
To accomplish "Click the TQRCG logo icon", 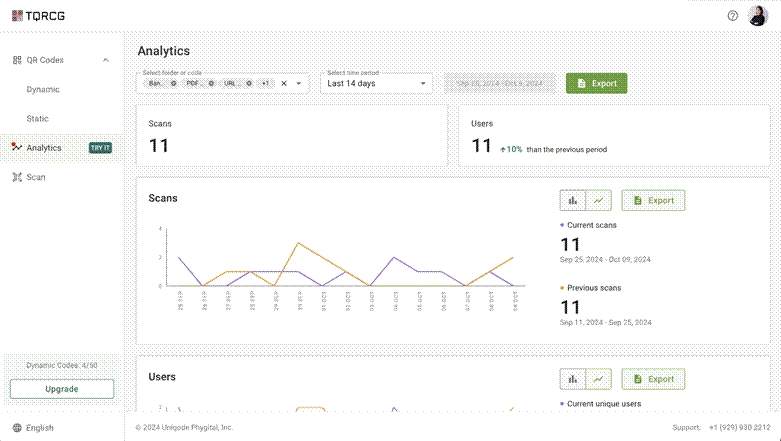I will tap(17, 16).
